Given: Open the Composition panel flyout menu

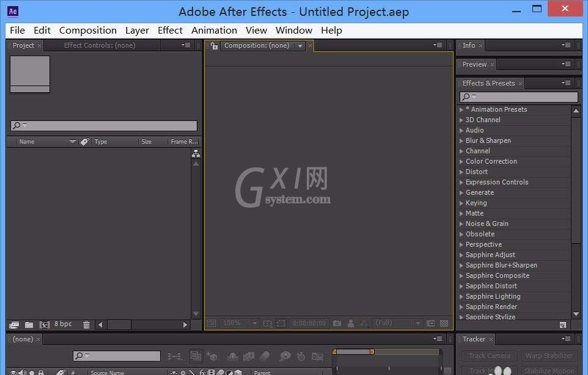Looking at the screenshot, I should 438,45.
